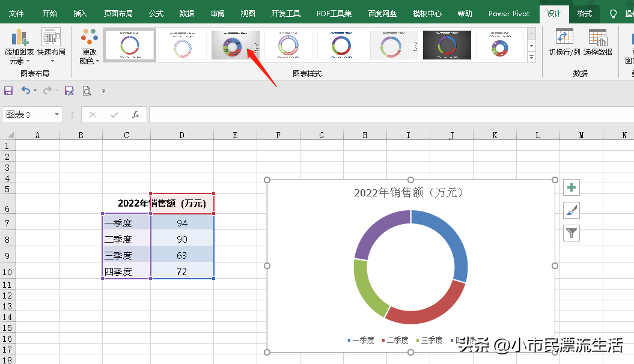Select cell containing 94

click(182, 223)
